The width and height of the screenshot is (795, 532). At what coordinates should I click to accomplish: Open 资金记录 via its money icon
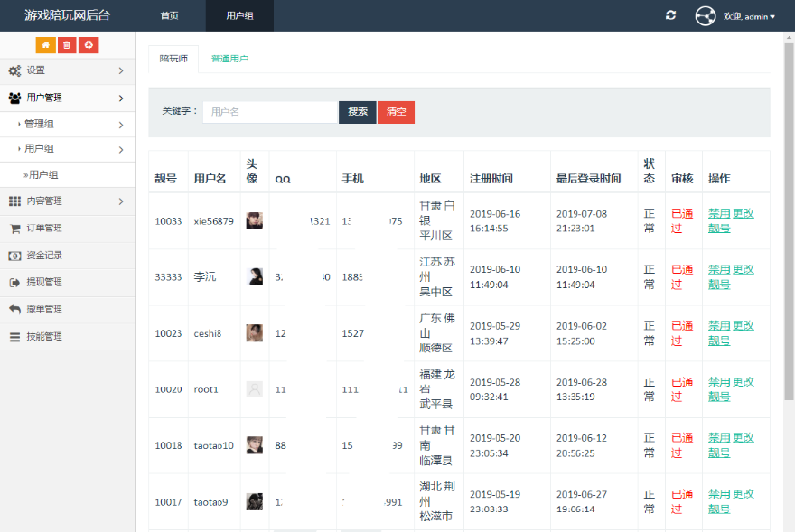(x=14, y=256)
